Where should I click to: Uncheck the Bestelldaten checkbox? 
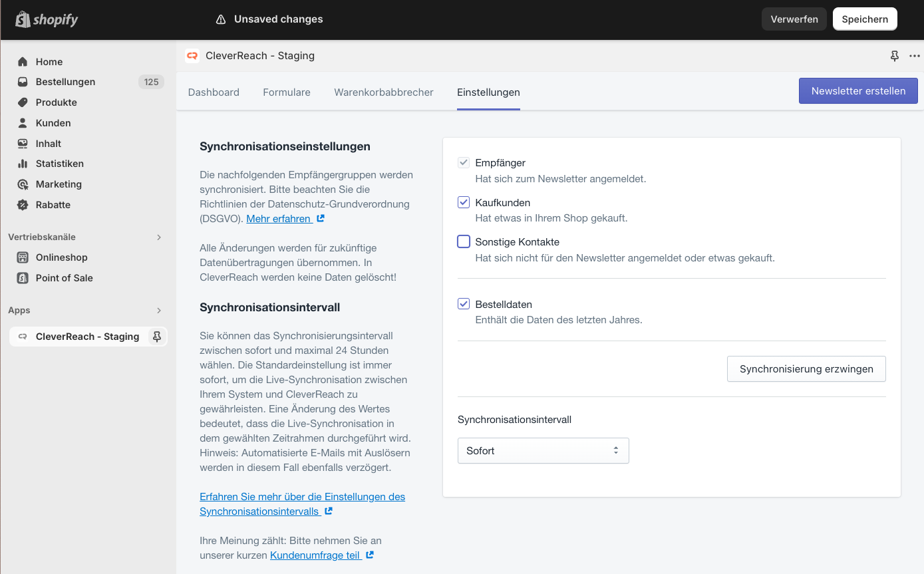tap(464, 304)
